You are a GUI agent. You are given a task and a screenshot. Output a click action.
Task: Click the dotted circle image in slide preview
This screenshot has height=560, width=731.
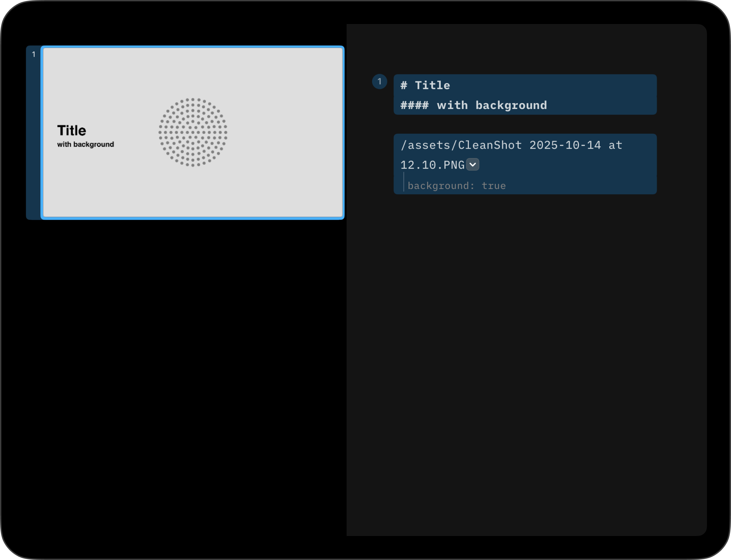[x=193, y=132]
